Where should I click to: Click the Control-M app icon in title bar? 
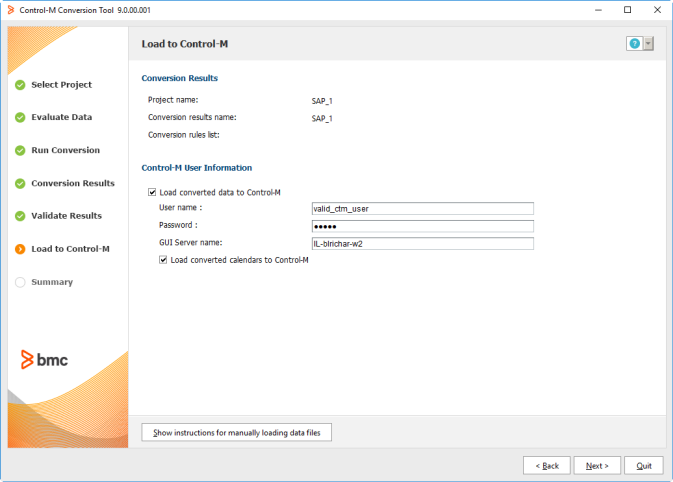point(11,10)
